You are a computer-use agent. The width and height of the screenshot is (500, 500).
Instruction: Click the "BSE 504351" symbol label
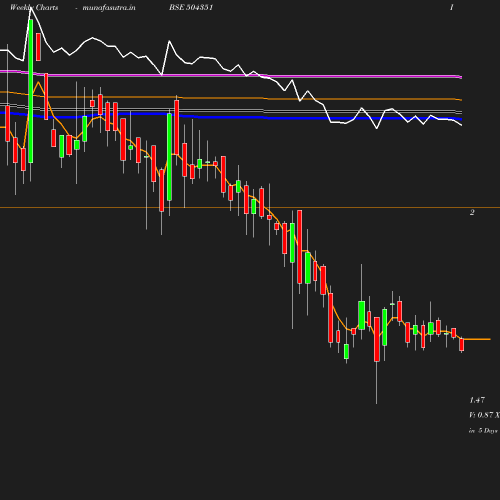[x=191, y=7]
